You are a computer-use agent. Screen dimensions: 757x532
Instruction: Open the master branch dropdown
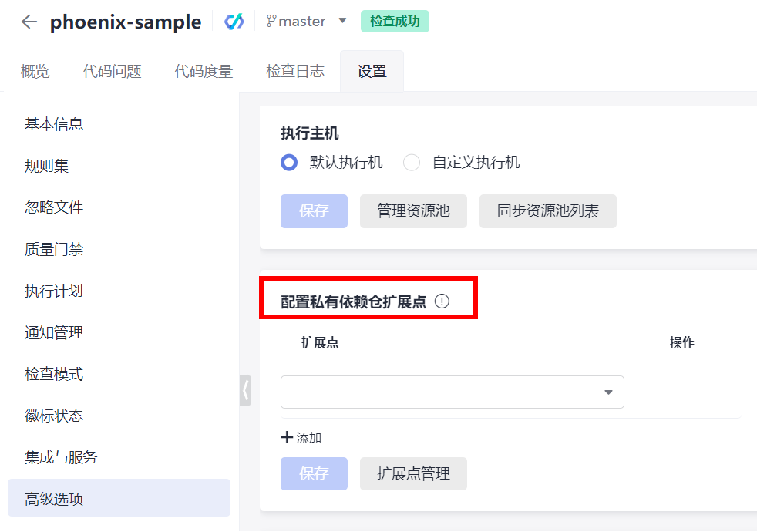pyautogui.click(x=343, y=22)
